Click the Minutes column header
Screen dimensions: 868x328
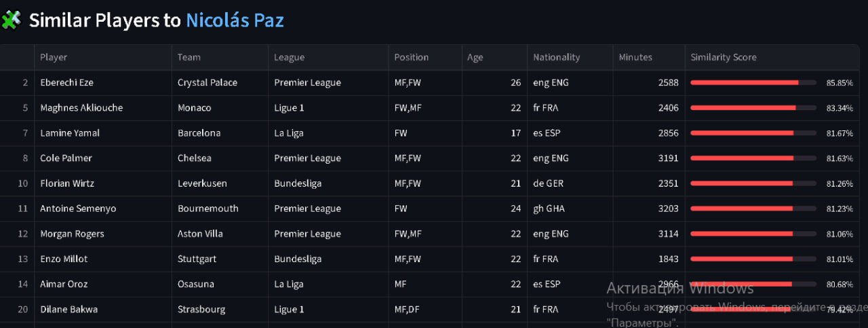point(635,58)
